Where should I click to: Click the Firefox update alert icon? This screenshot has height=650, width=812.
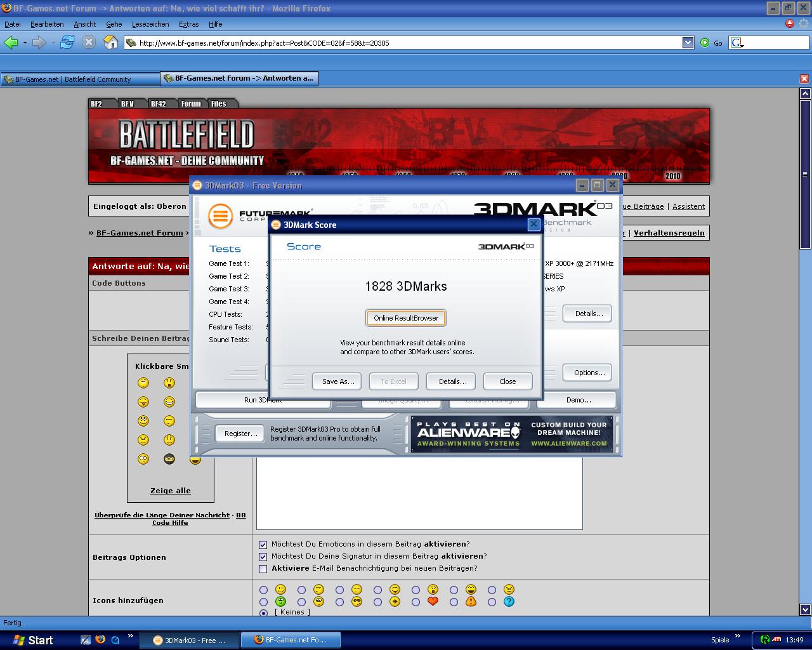pyautogui.click(x=790, y=23)
